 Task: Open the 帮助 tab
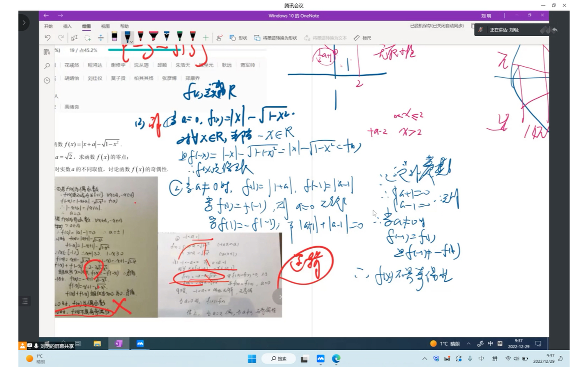coord(124,26)
